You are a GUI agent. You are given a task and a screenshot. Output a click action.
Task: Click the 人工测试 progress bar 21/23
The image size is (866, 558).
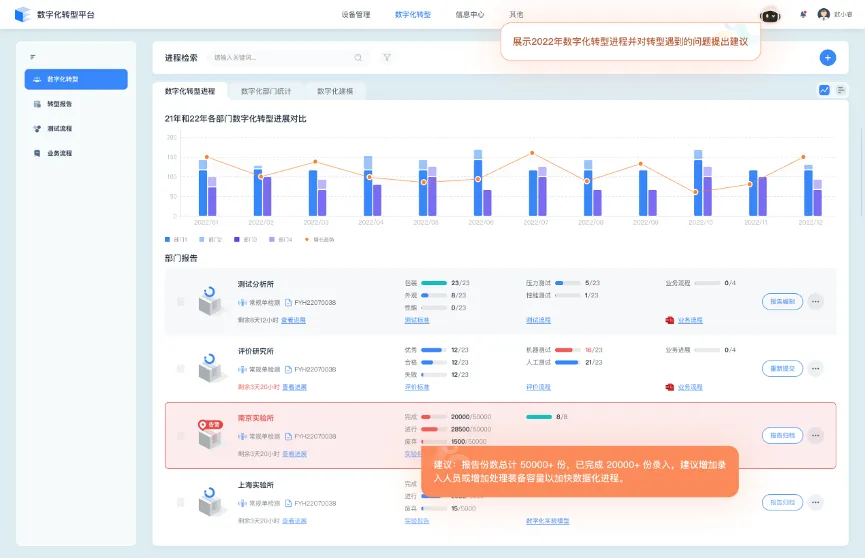click(567, 362)
